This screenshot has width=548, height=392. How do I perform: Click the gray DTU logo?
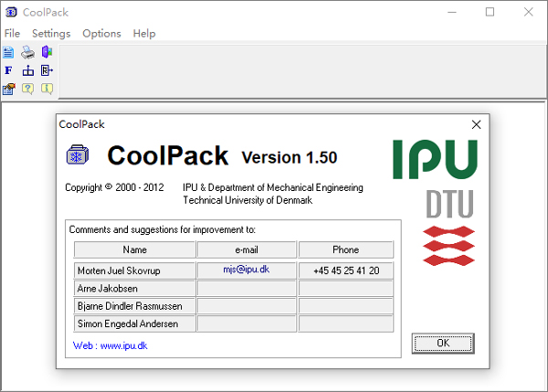click(x=449, y=204)
